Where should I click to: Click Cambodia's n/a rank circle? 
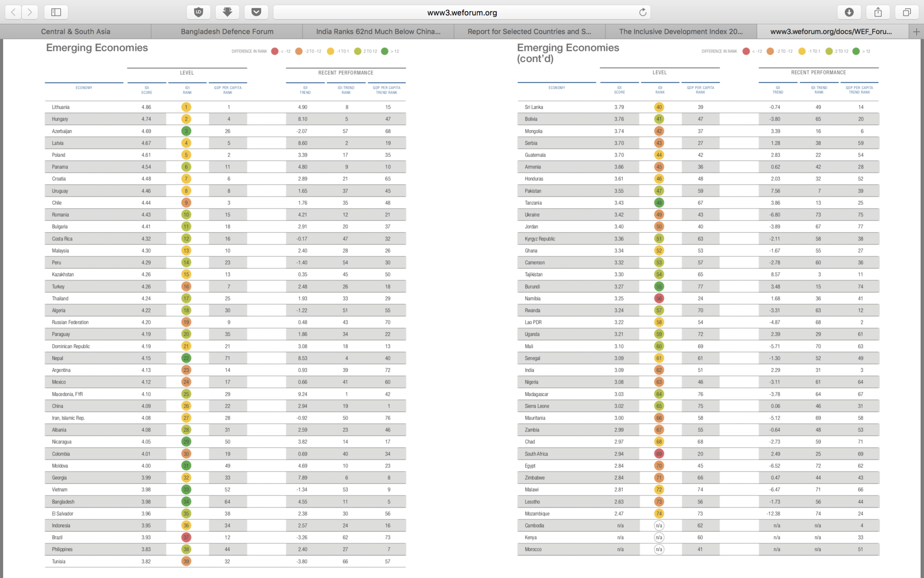[x=659, y=525]
